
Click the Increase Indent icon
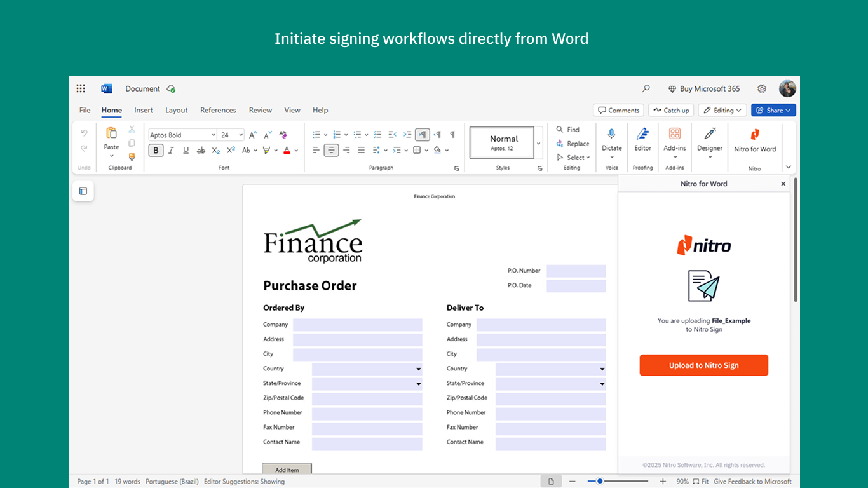point(407,134)
